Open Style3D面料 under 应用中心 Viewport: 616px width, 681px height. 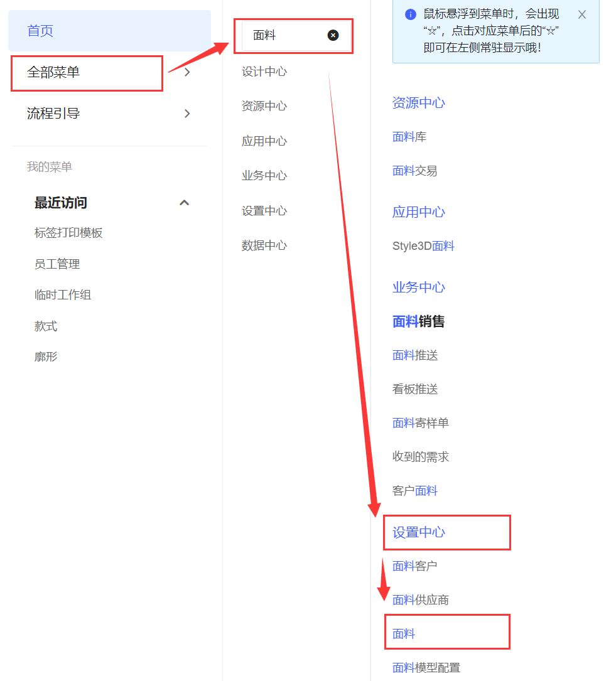[x=423, y=246]
